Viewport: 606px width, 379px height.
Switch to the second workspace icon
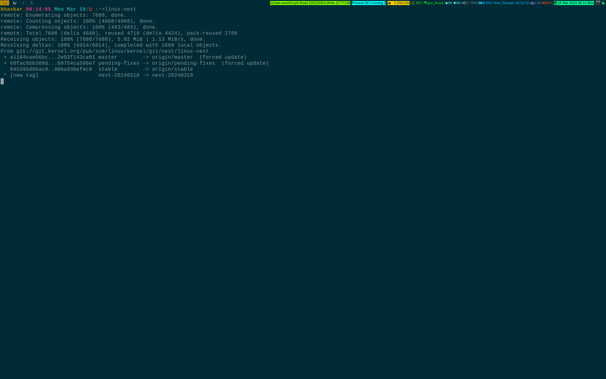(15, 3)
